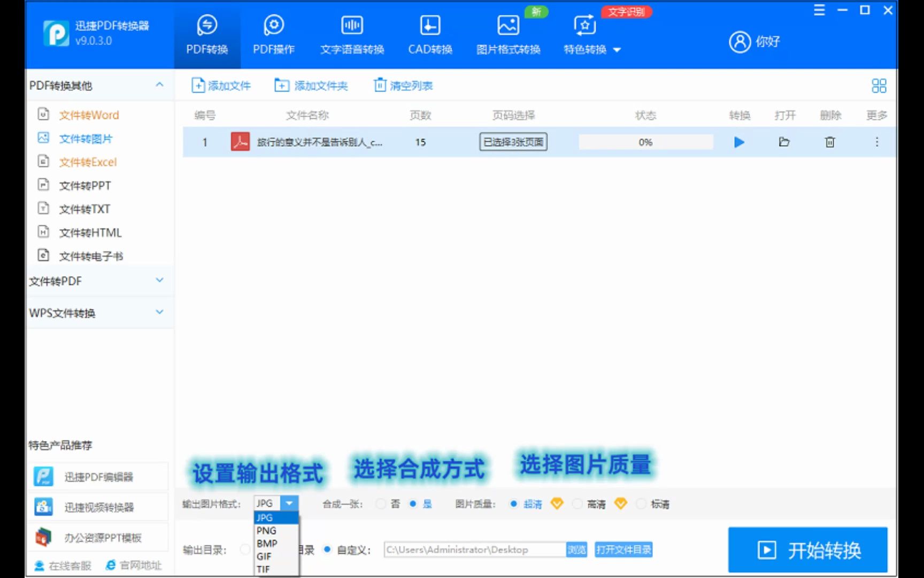This screenshot has height=578, width=924.
Task: Click the user account avatar icon
Action: 740,41
